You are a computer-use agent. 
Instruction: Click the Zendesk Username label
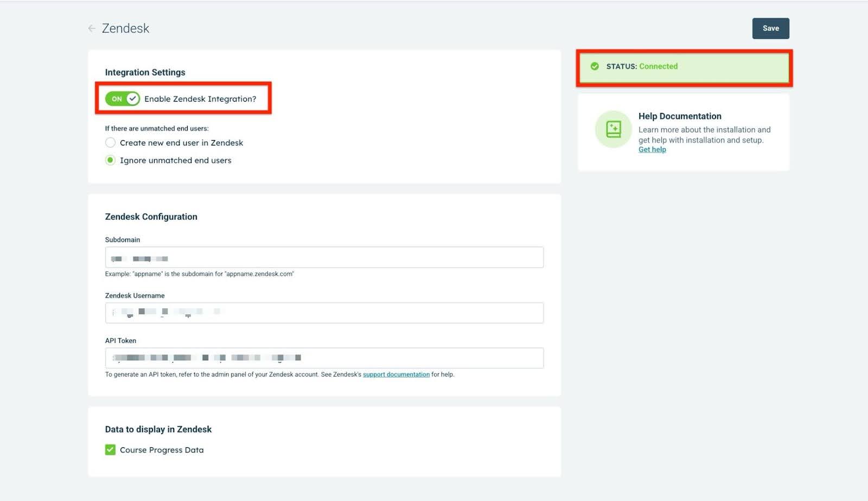(x=135, y=296)
